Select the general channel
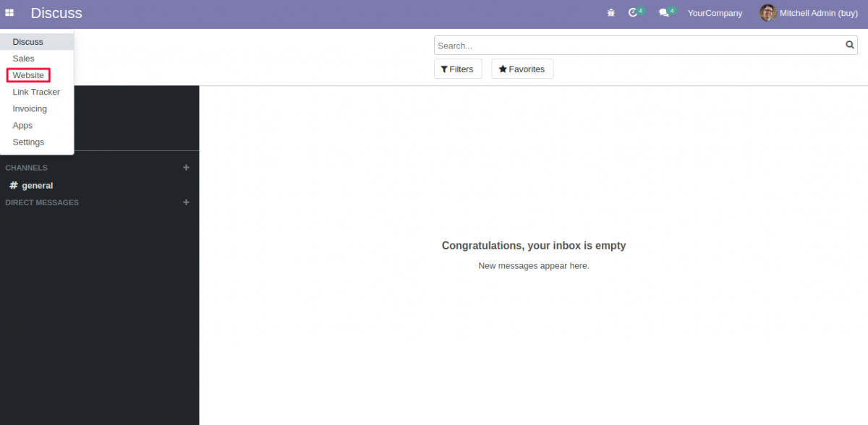Screen dimensions: 868x425 click(35, 185)
